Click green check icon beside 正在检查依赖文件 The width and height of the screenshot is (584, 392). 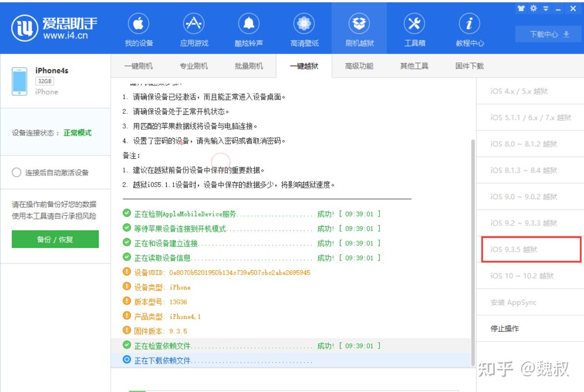click(127, 345)
